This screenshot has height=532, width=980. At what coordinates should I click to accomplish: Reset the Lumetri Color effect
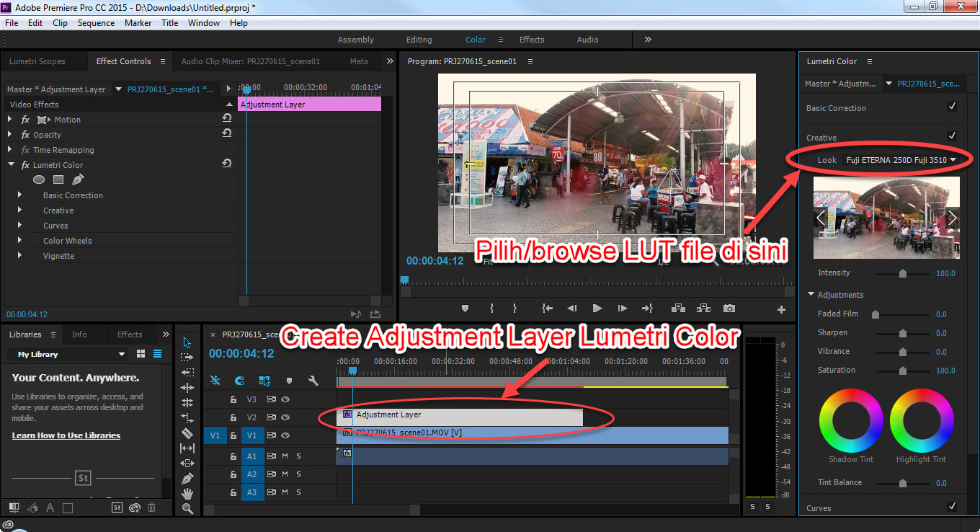pos(227,164)
